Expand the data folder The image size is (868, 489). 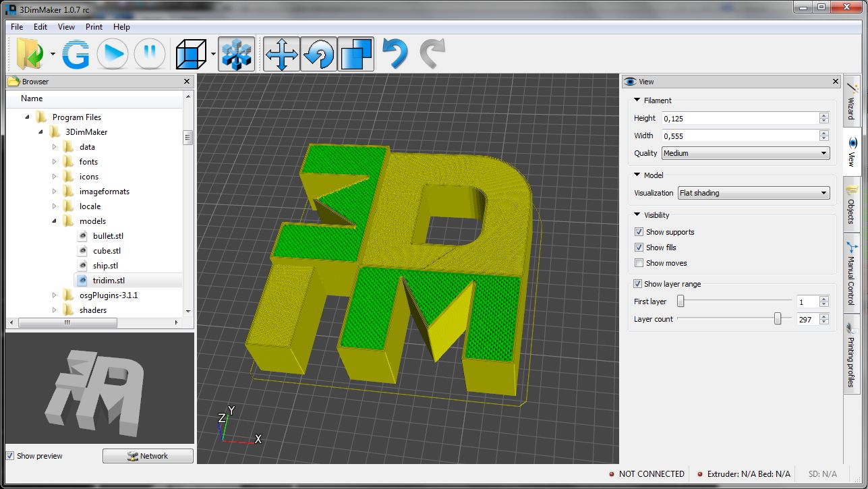coord(55,146)
